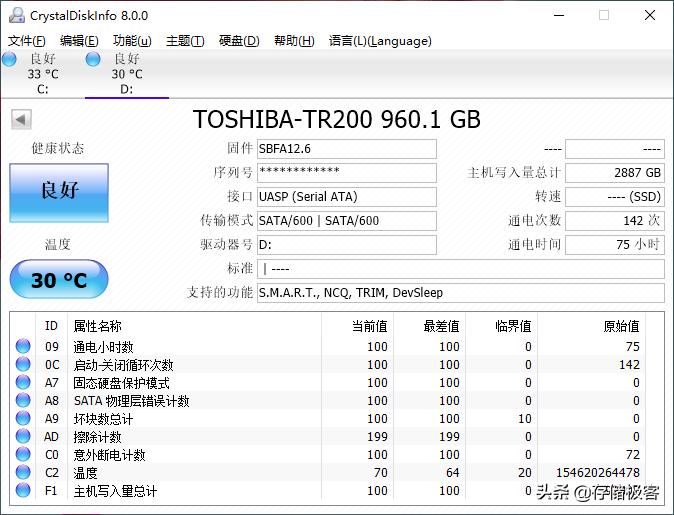The width and height of the screenshot is (674, 515).
Task: Click the 30 °C temperature button
Action: (x=59, y=279)
